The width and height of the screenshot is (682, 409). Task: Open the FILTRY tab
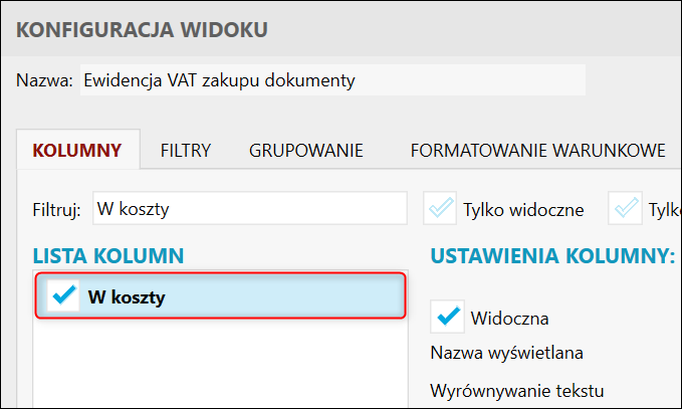pos(186,151)
